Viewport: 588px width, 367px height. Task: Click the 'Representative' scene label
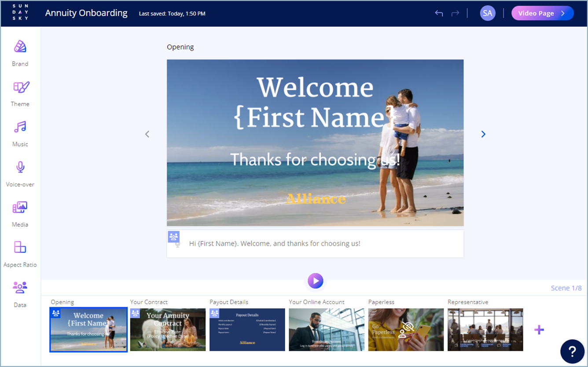(x=468, y=302)
